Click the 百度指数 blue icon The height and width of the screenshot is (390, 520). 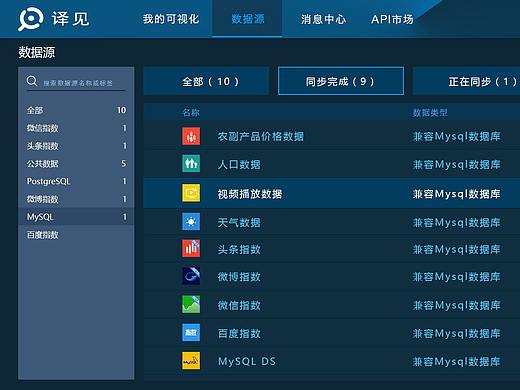tap(191, 333)
